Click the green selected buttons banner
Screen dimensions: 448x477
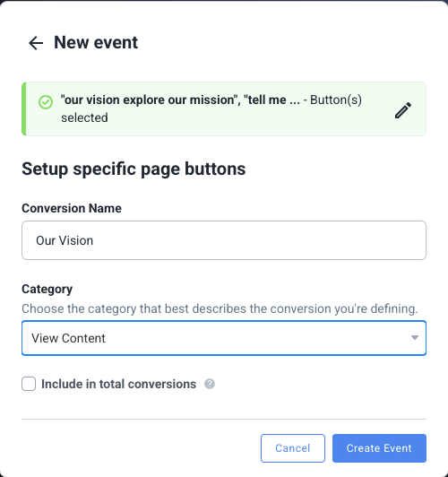224,108
